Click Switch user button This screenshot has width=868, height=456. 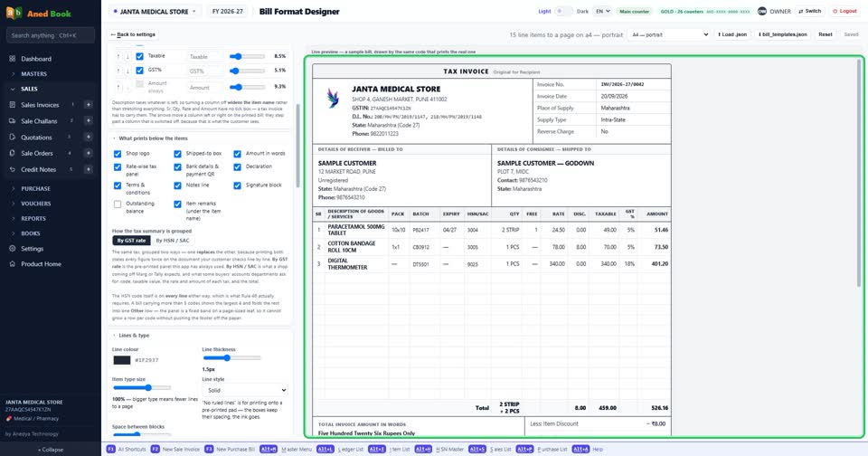point(810,11)
